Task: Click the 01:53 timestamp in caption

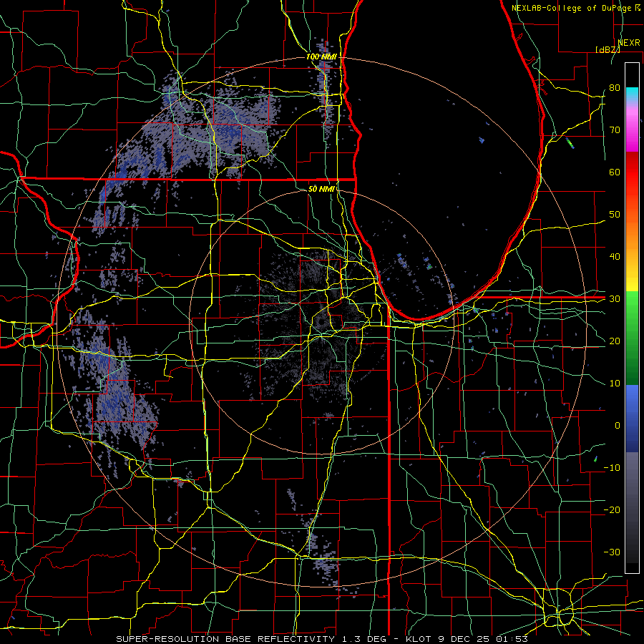Action: 512,639
